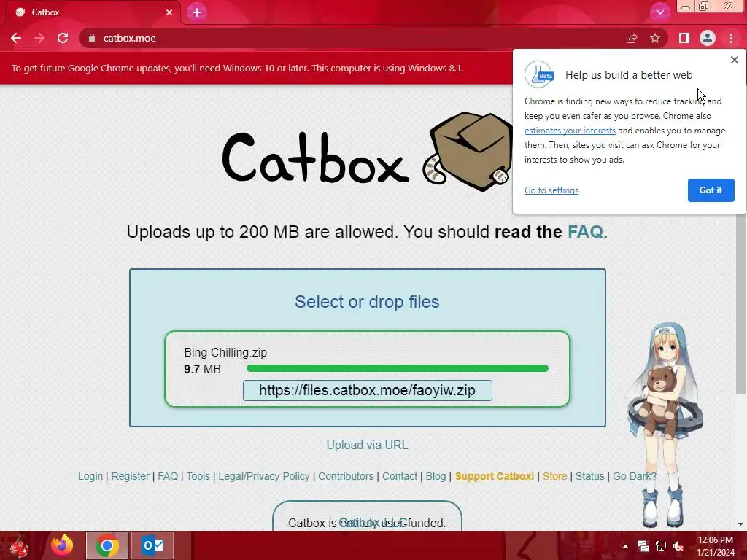Click the page vertical scrollbar
The image size is (747, 560).
(x=740, y=305)
